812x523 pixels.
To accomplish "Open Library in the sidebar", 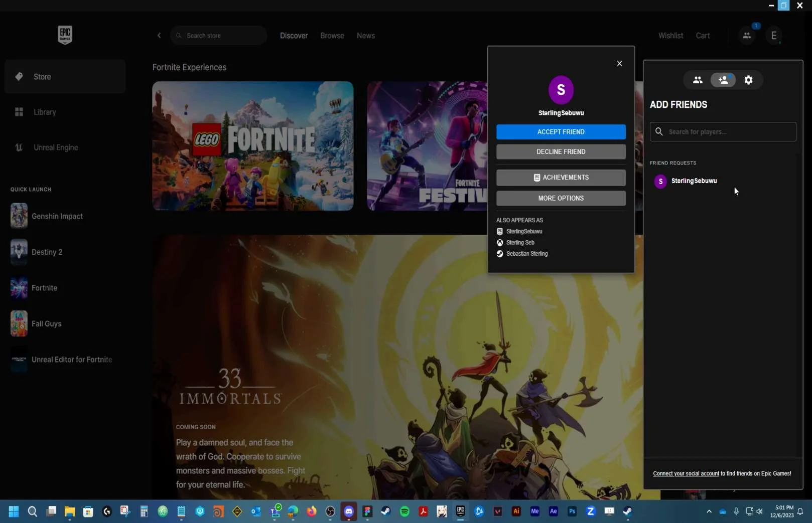I will pos(65,112).
